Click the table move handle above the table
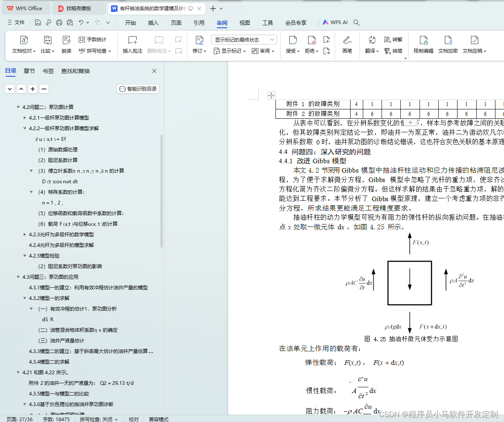Viewport: 504px width, 422px height. [271, 96]
